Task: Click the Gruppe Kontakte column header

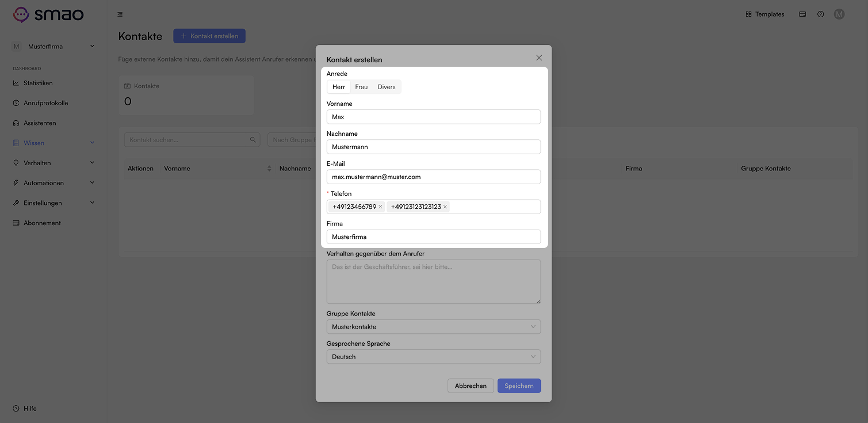Action: point(766,169)
